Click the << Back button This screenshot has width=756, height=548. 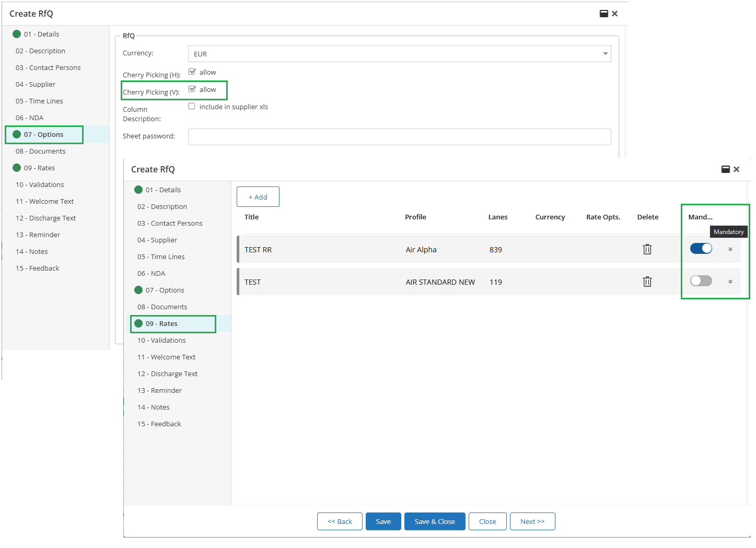tap(340, 521)
